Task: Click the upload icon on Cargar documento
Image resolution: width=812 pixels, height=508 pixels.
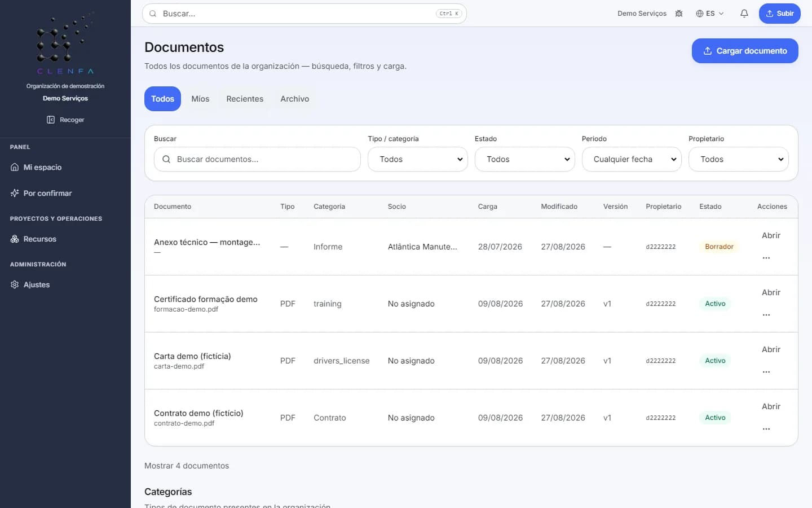Action: click(708, 51)
